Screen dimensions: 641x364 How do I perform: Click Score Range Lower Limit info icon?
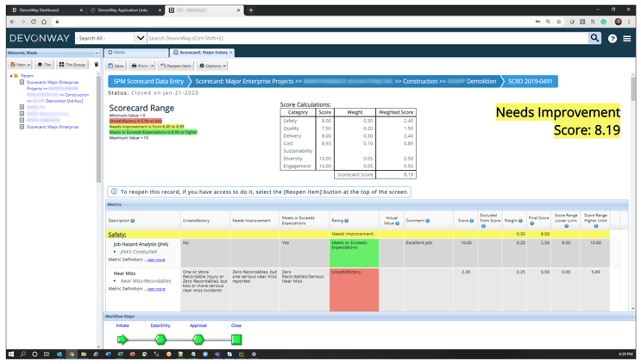pyautogui.click(x=566, y=226)
